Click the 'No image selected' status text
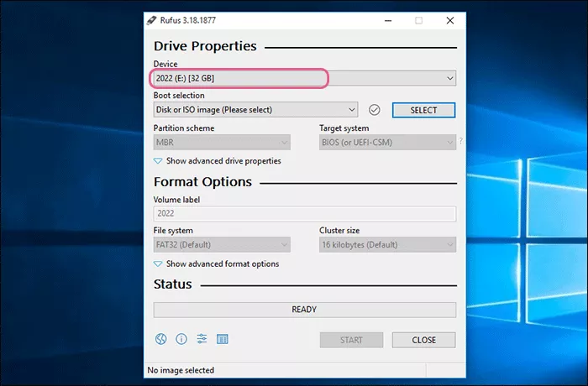This screenshot has width=588, height=386. [x=181, y=370]
